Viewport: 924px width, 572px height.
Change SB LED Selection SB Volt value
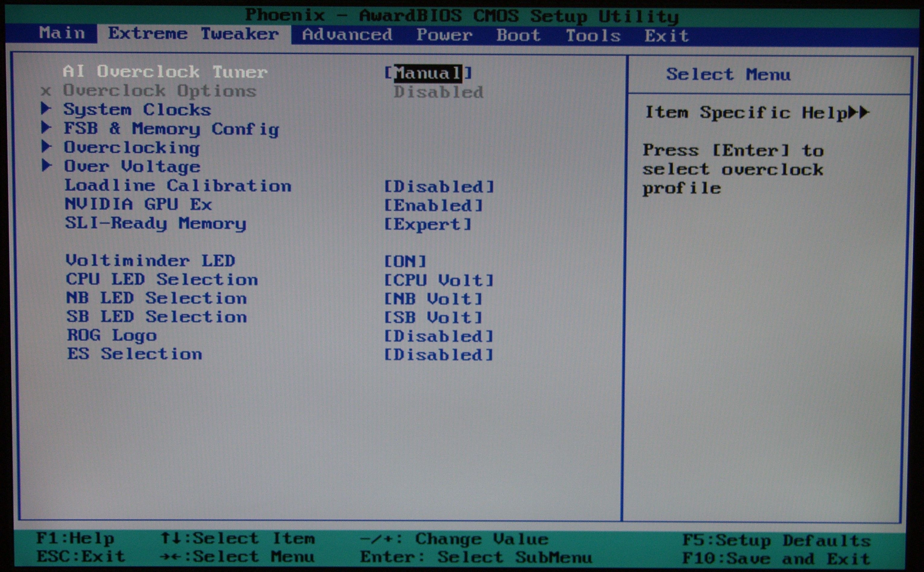click(433, 318)
